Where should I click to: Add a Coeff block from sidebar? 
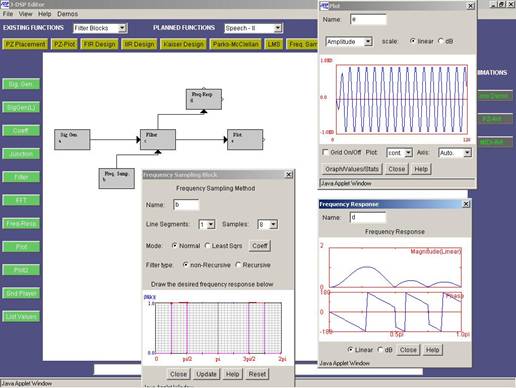click(x=21, y=131)
